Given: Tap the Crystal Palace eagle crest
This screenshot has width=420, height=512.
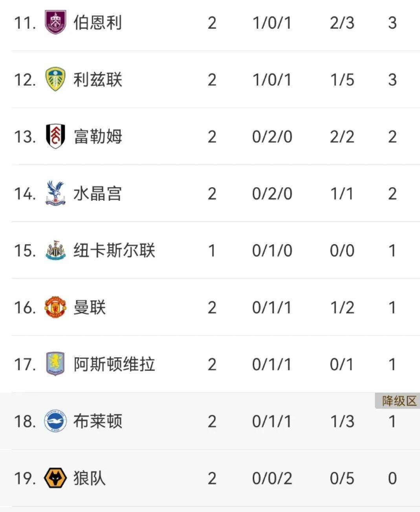Looking at the screenshot, I should point(55,193).
